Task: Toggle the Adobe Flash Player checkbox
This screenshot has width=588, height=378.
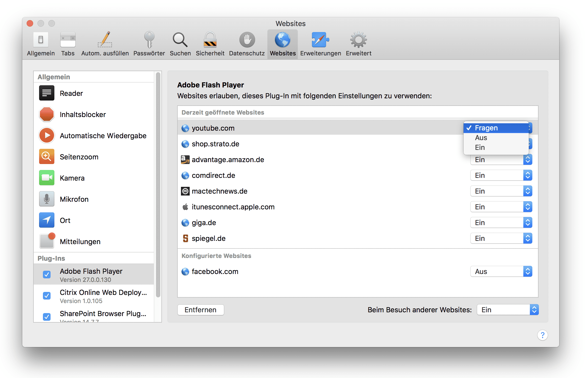Action: tap(47, 274)
